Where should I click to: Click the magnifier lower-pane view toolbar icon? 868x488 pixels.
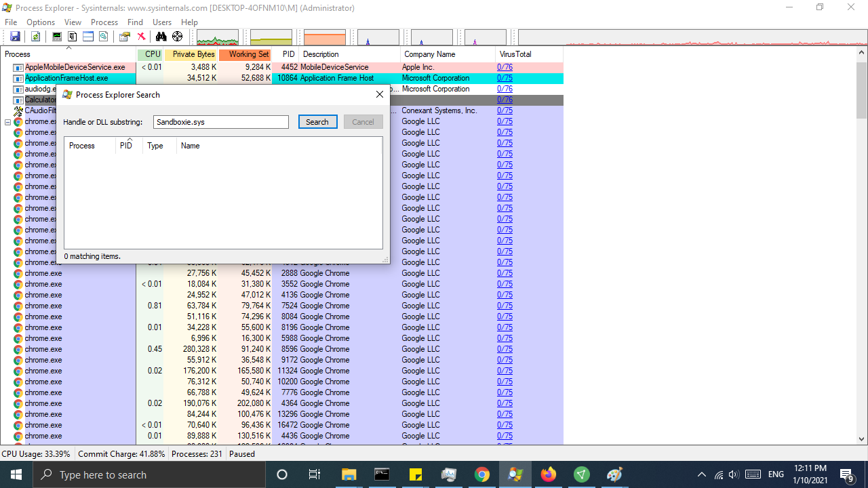pyautogui.click(x=104, y=37)
